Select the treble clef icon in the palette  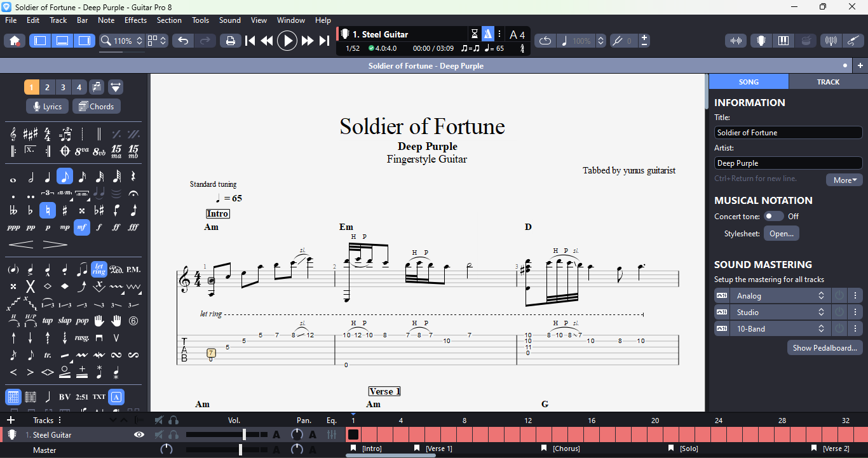[13, 134]
